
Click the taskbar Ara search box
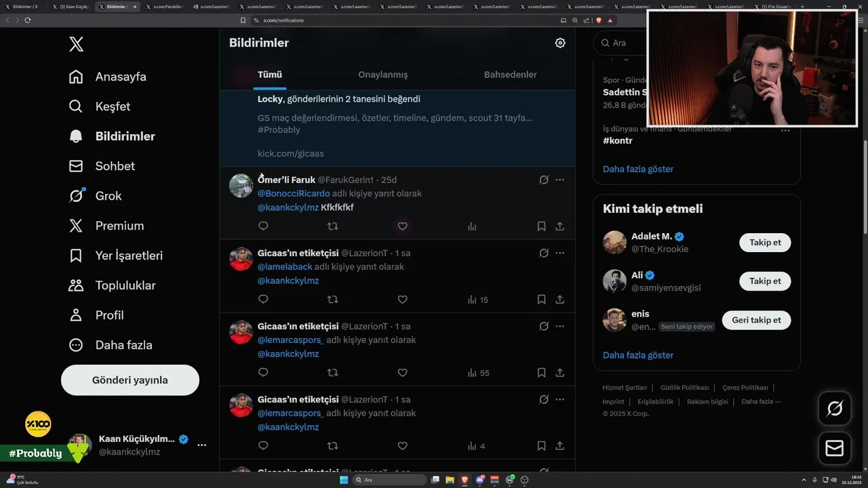click(390, 480)
